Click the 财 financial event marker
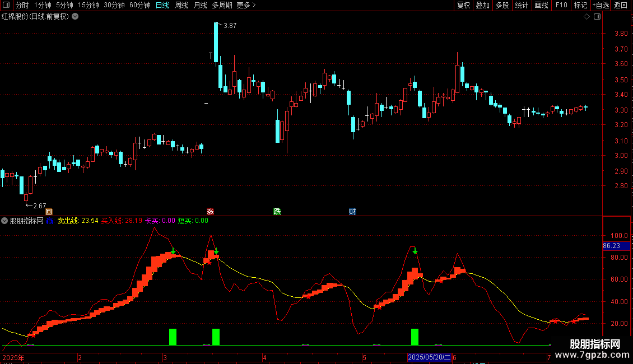Image resolution: width=633 pixels, height=364 pixels. point(352,212)
